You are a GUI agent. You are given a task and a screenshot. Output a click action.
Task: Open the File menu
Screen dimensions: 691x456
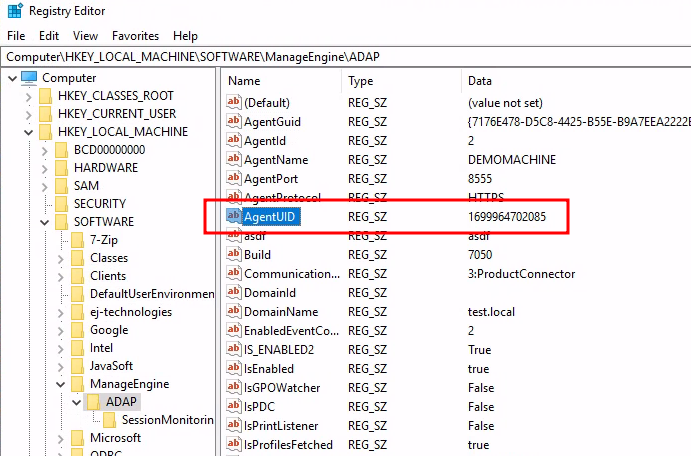click(16, 36)
